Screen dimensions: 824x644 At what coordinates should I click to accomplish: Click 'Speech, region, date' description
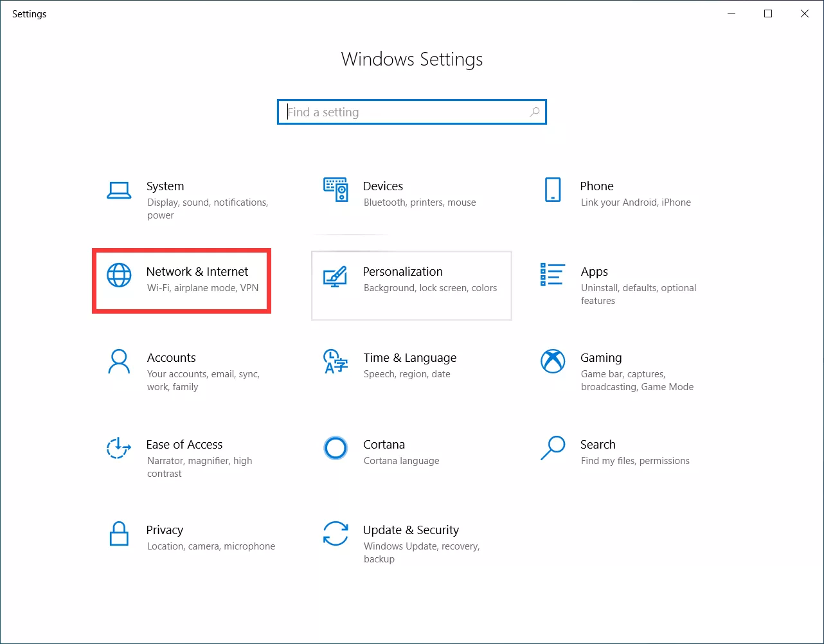[x=407, y=374]
